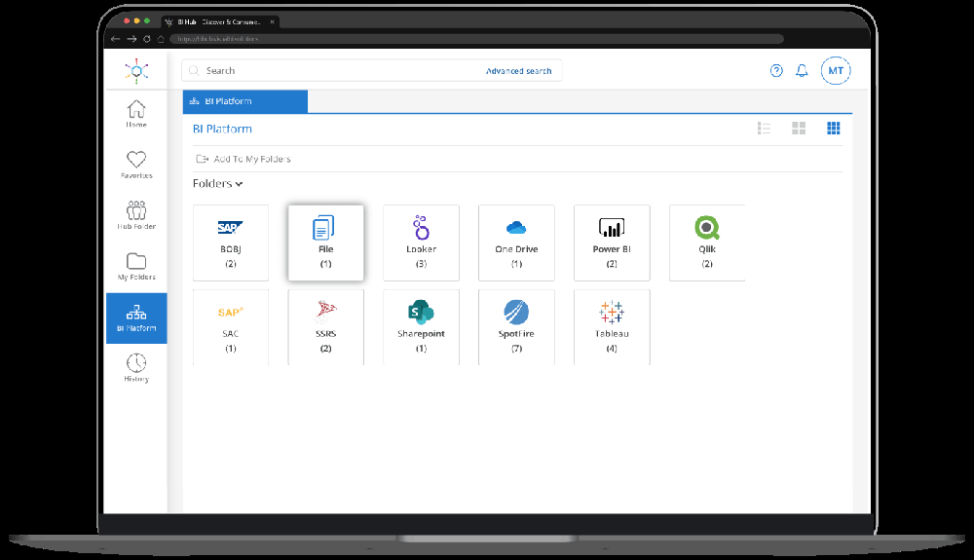Switch to list view layout
Image resolution: width=974 pixels, height=560 pixels.
[x=764, y=129]
